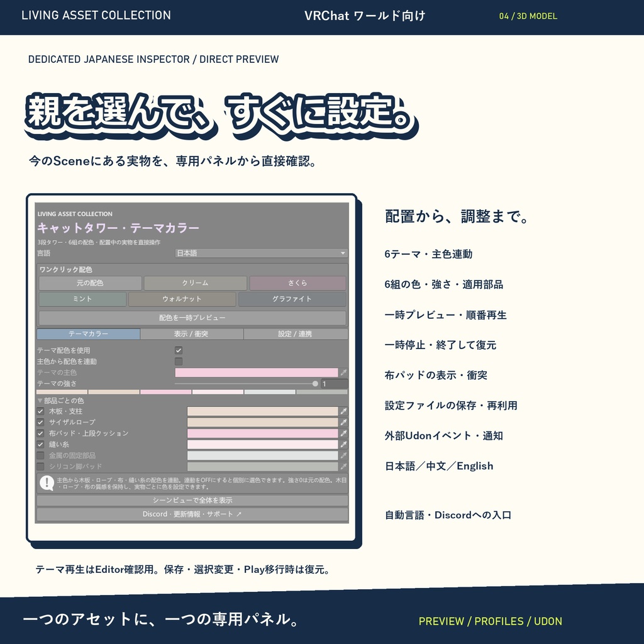Viewport: 644px width, 644px height.
Task: Click 04 / 3D MODEL header label
Action: point(528,16)
